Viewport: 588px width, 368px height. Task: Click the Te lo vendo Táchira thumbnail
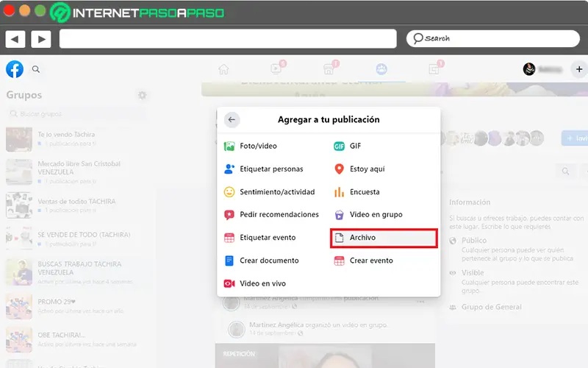click(19, 139)
